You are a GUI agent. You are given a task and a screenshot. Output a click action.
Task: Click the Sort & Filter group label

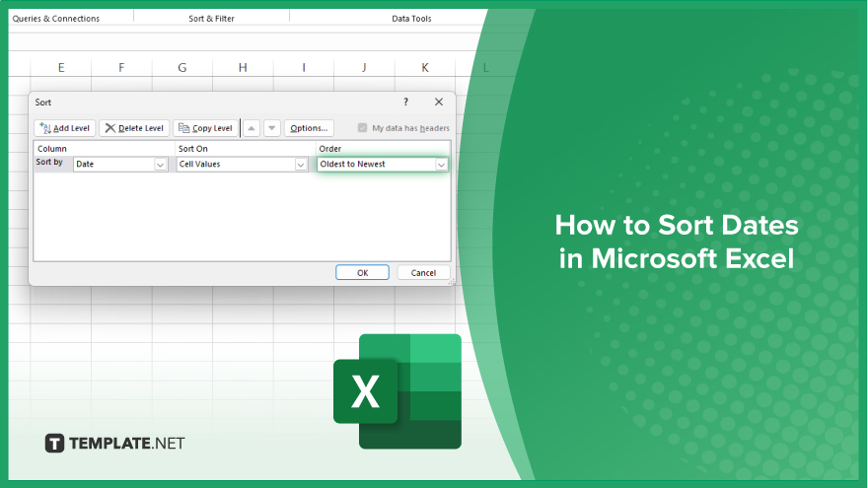pos(211,19)
